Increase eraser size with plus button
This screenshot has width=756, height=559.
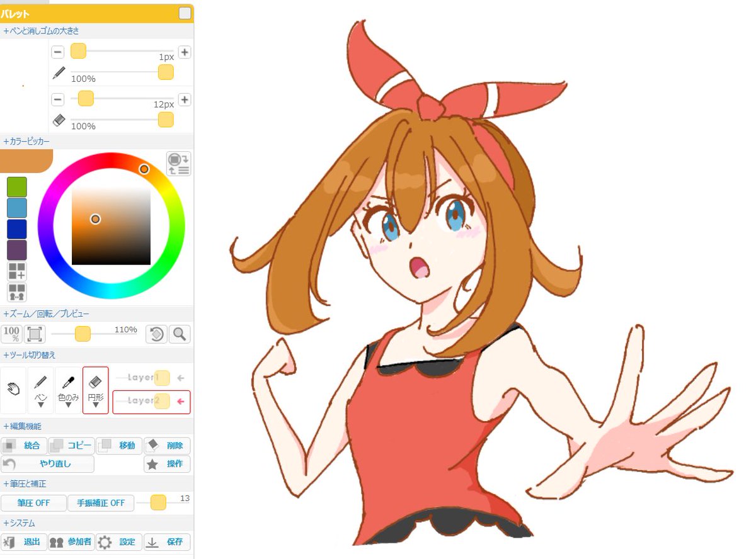pyautogui.click(x=185, y=99)
